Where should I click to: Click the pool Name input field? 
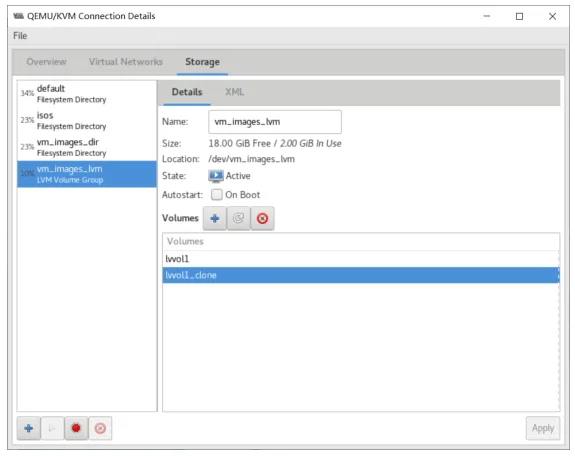275,122
